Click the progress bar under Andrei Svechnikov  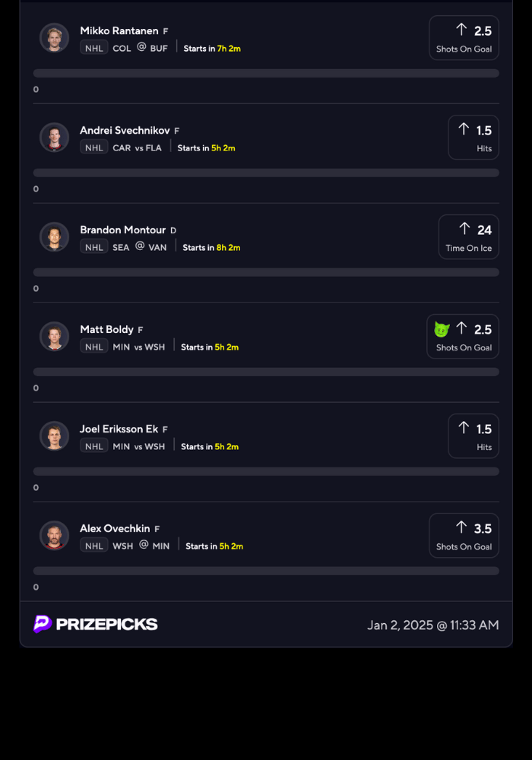[266, 173]
